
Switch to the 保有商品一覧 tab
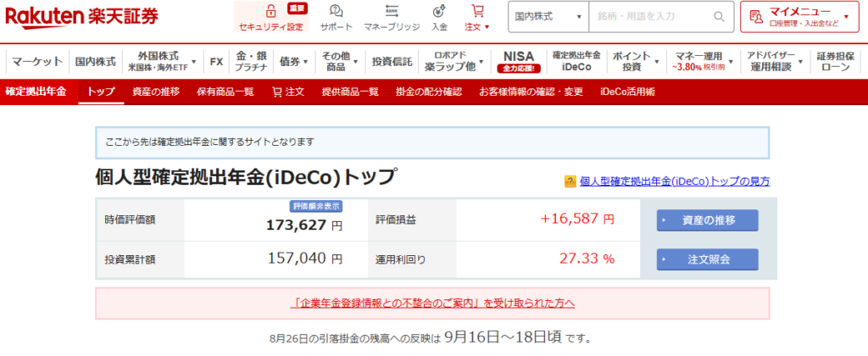225,92
